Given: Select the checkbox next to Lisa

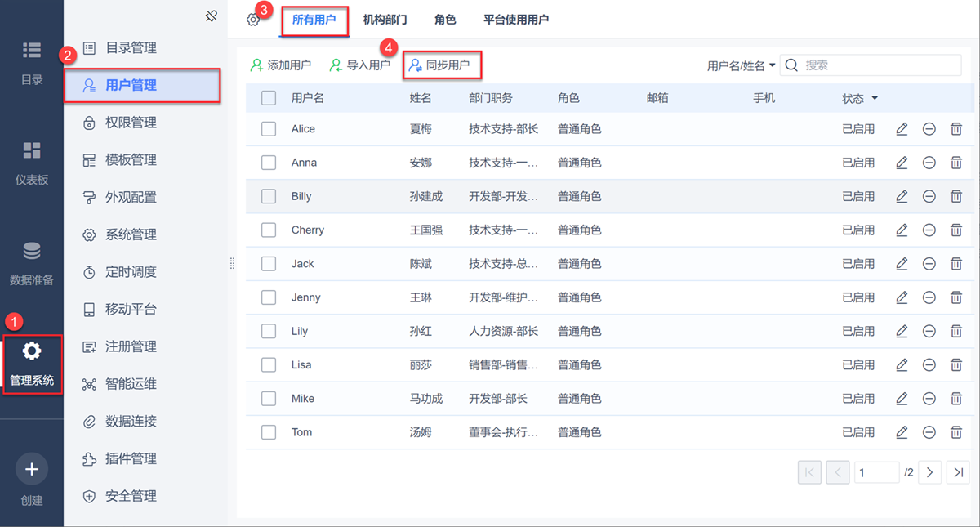Looking at the screenshot, I should pyautogui.click(x=269, y=365).
